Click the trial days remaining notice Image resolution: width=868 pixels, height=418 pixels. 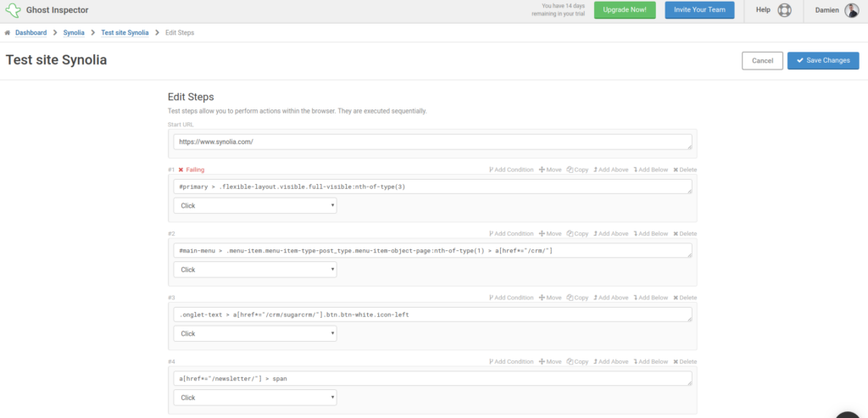point(558,10)
